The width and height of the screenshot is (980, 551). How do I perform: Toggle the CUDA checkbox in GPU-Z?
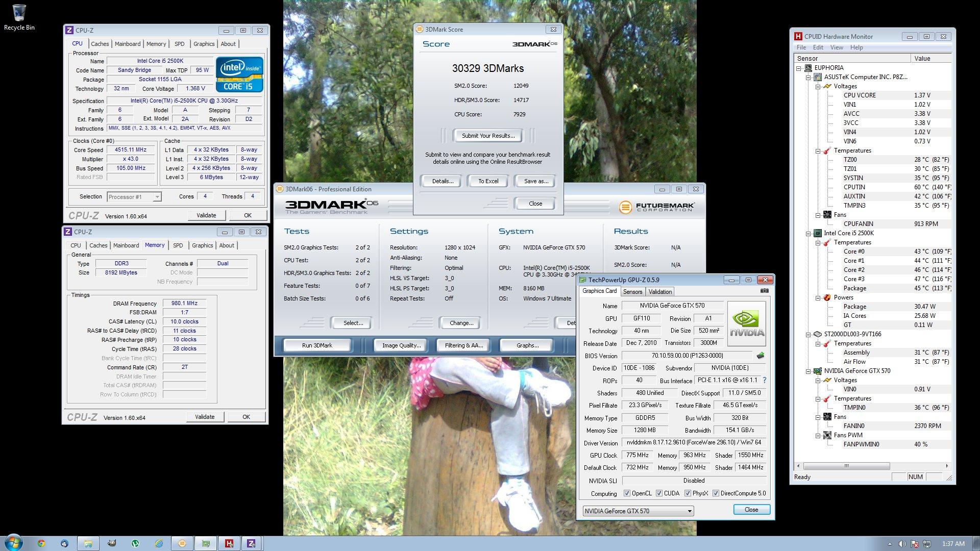tap(659, 493)
